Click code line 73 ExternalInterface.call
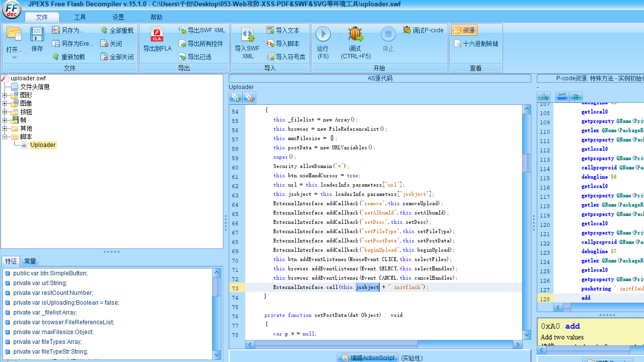Image resolution: width=644 pixels, height=362 pixels. pyautogui.click(x=351, y=287)
